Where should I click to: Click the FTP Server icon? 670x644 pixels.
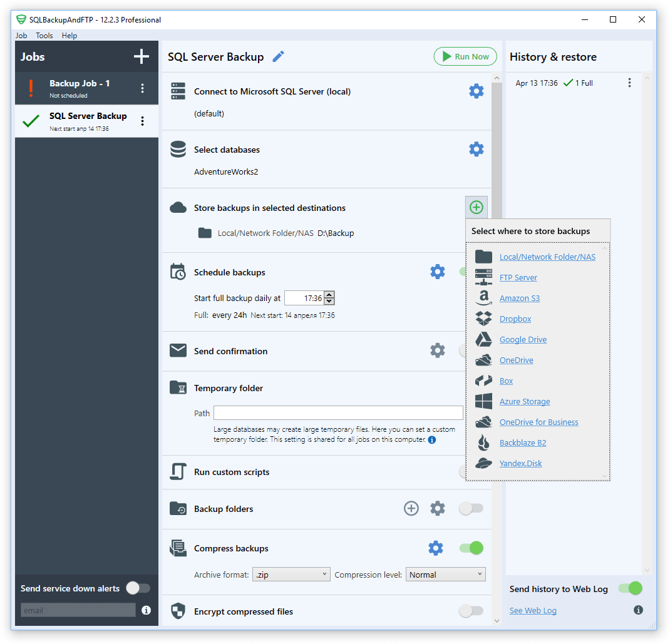coord(483,277)
